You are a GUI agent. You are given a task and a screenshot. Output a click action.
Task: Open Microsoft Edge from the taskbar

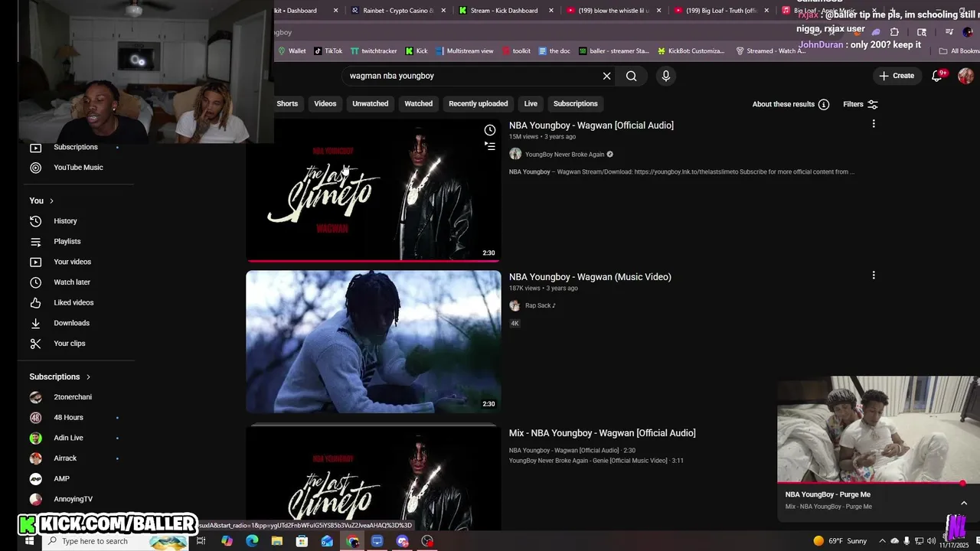252,541
